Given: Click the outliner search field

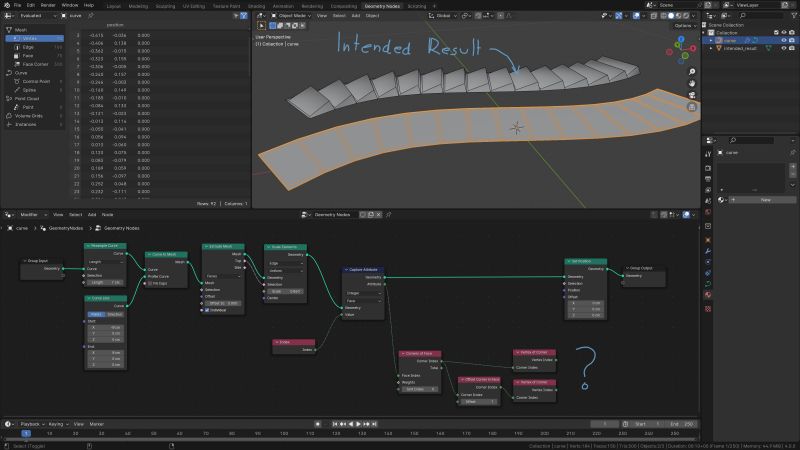Looking at the screenshot, I should click(x=760, y=16).
